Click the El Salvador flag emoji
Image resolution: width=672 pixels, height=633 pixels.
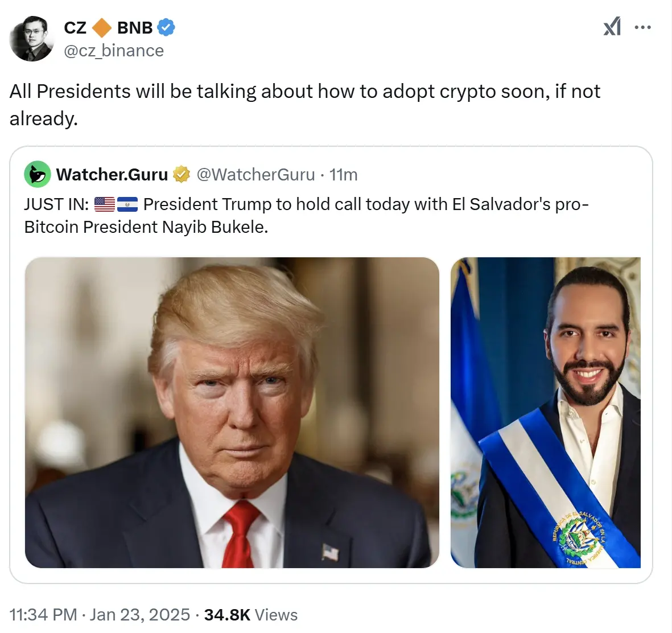click(x=127, y=204)
